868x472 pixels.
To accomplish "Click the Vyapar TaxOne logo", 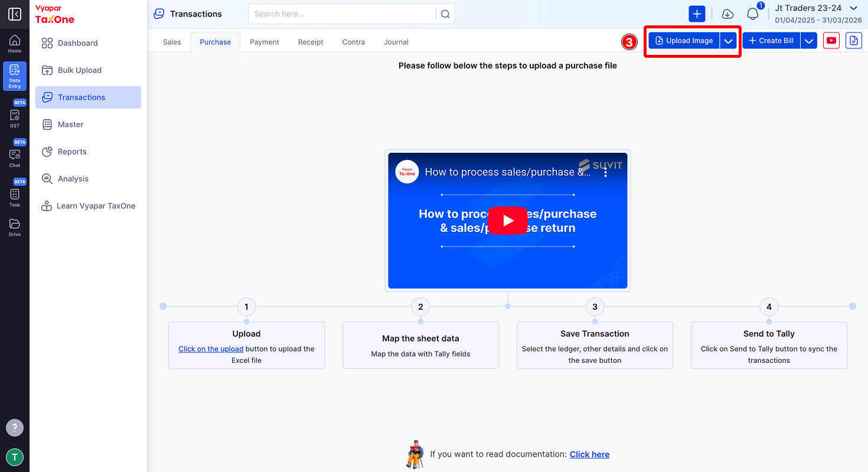I will 55,15.
